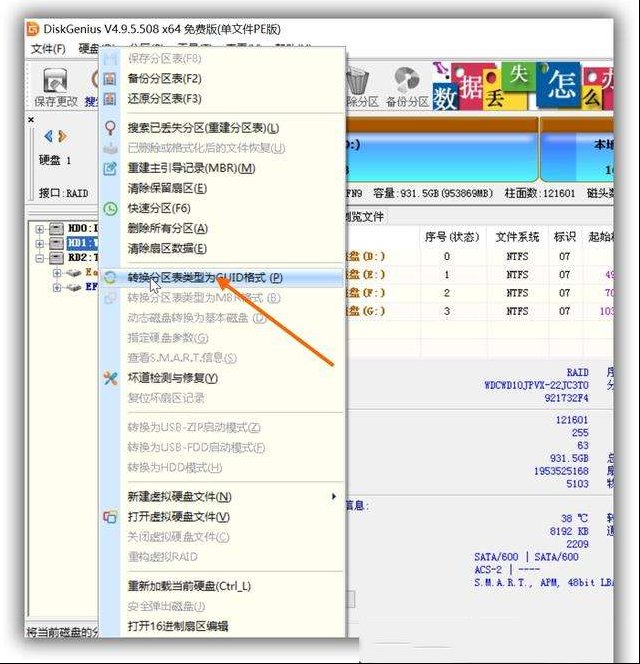This screenshot has height=664, width=640.
Task: Click the RD2 disk icon in tree
Action: pyautogui.click(x=56, y=257)
